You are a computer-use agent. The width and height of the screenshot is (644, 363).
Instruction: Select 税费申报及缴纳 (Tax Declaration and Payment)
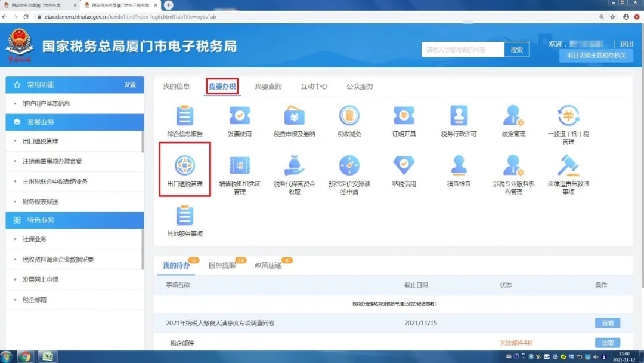coord(294,121)
